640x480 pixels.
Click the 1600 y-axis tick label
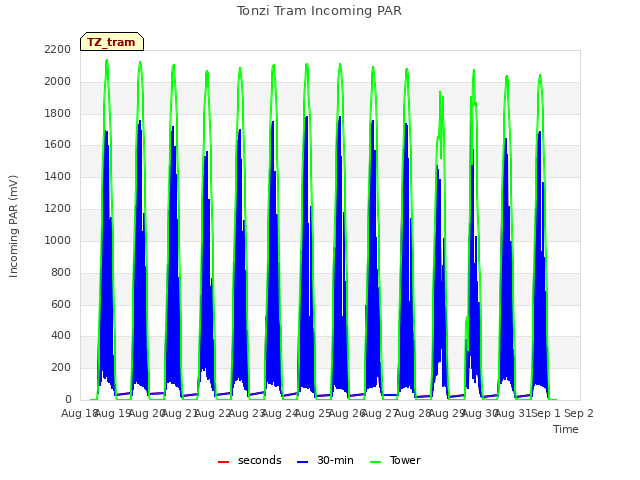(58, 145)
